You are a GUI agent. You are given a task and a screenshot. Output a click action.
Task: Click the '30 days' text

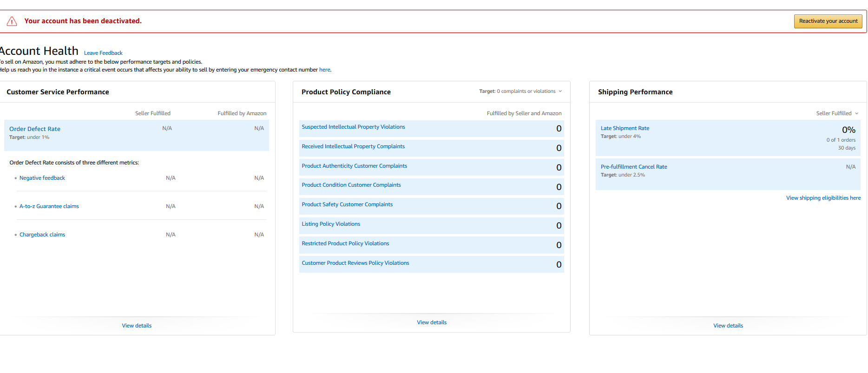[847, 148]
